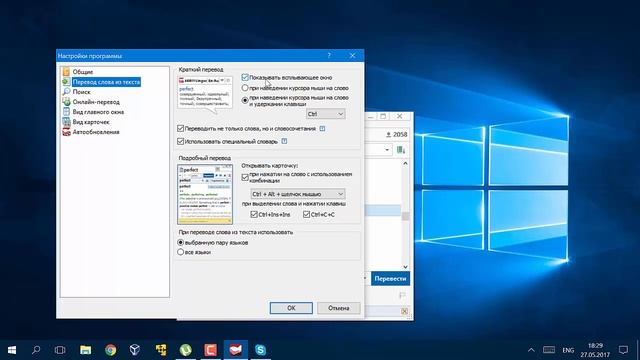Image resolution: width=640 pixels, height=360 pixels.
Task: Launch Google Chrome from taskbar
Action: 110,350
